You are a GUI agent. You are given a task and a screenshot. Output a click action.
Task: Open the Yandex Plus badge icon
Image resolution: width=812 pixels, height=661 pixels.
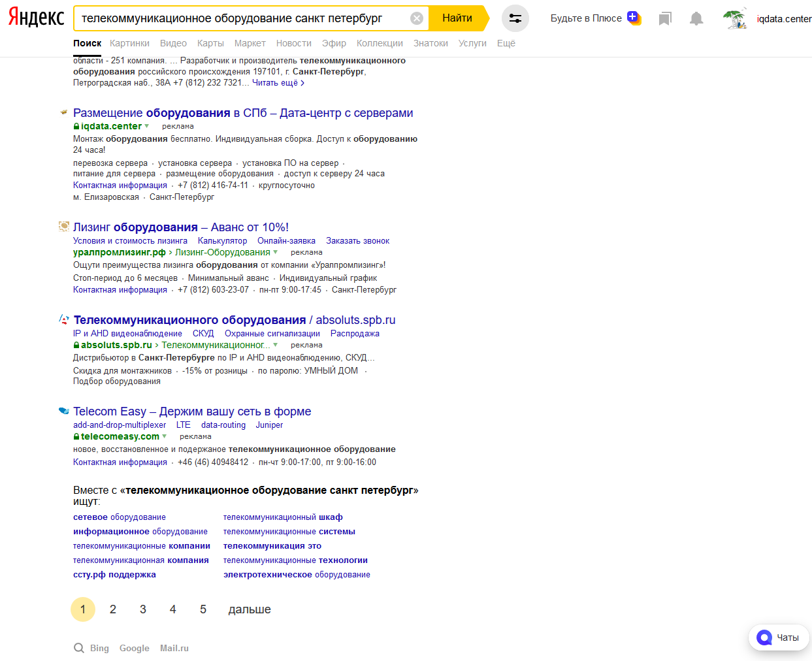coord(634,18)
